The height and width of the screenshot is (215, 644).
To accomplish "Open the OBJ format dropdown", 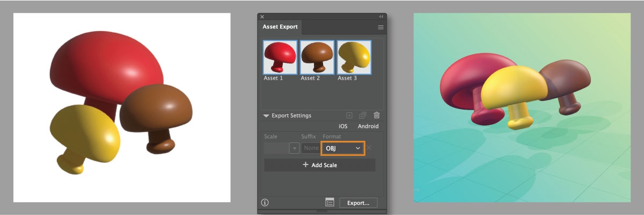I will (343, 148).
